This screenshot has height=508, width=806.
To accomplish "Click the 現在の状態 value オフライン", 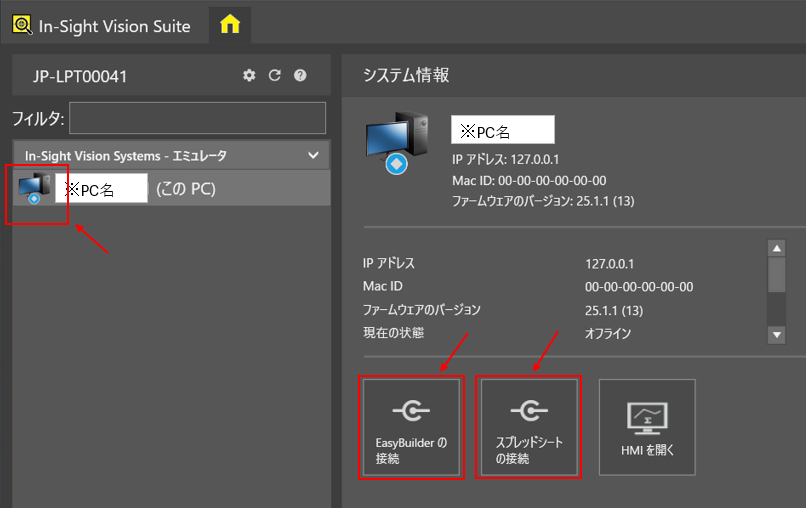I will [x=608, y=334].
